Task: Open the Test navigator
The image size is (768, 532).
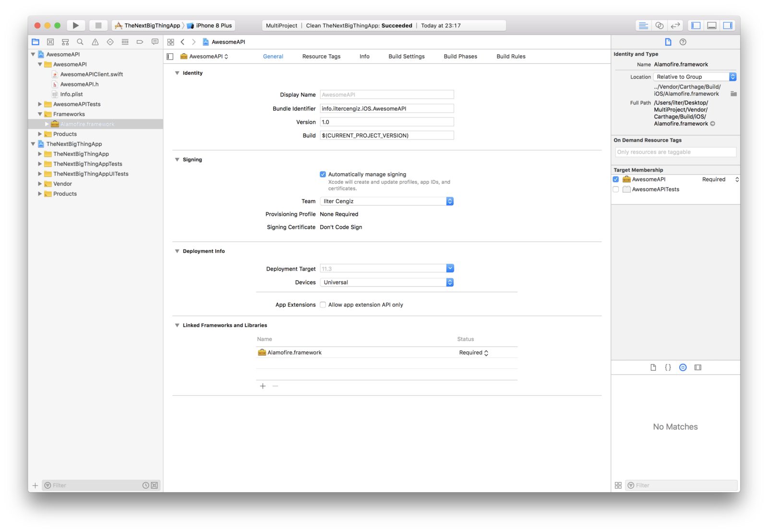Action: 110,42
